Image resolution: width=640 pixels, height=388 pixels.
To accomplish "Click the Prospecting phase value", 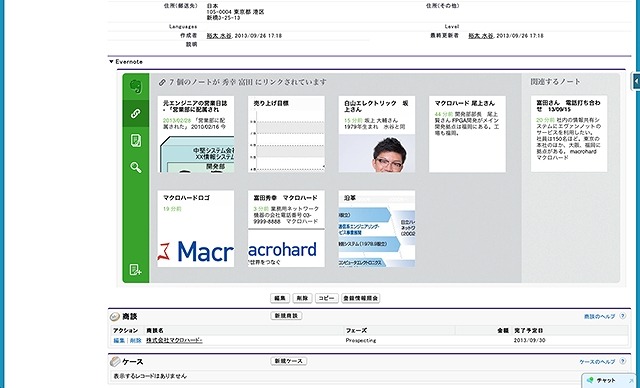I will pos(361,340).
